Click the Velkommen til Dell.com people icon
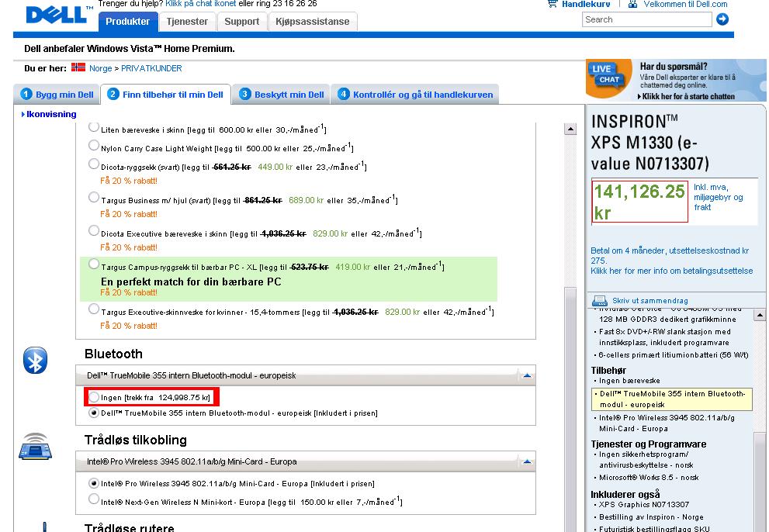 (x=632, y=4)
